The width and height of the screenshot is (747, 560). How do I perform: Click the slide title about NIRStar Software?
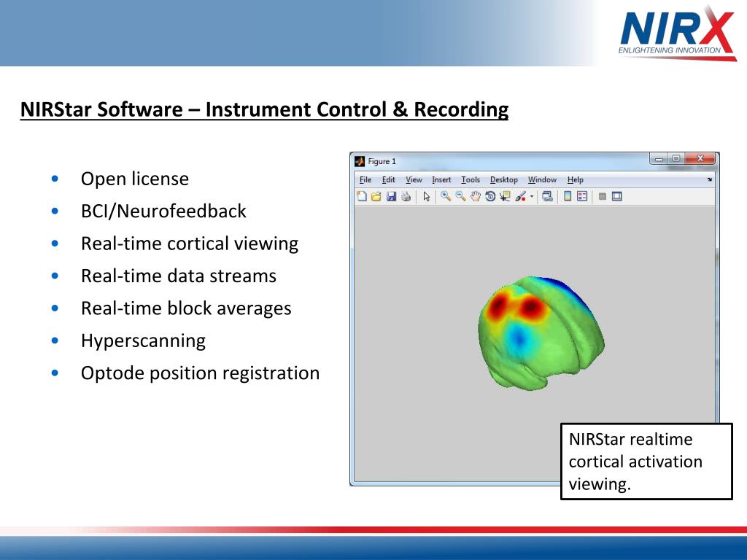pos(264,109)
